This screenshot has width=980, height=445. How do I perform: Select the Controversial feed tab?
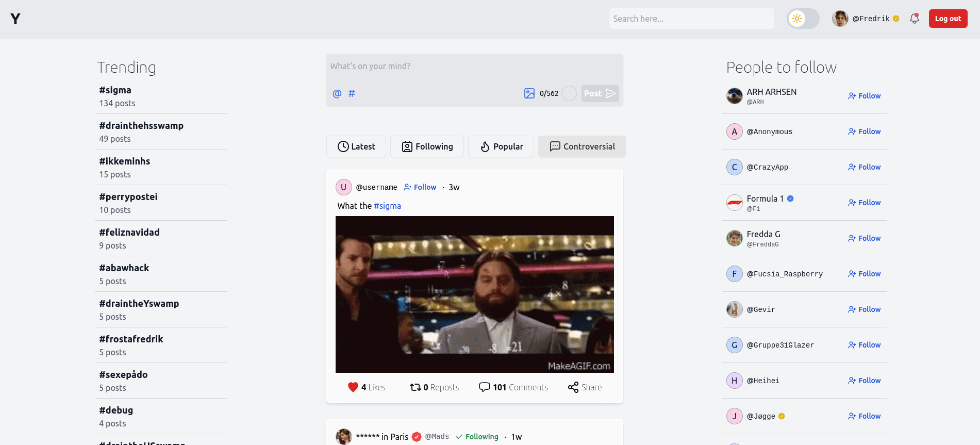tap(582, 146)
